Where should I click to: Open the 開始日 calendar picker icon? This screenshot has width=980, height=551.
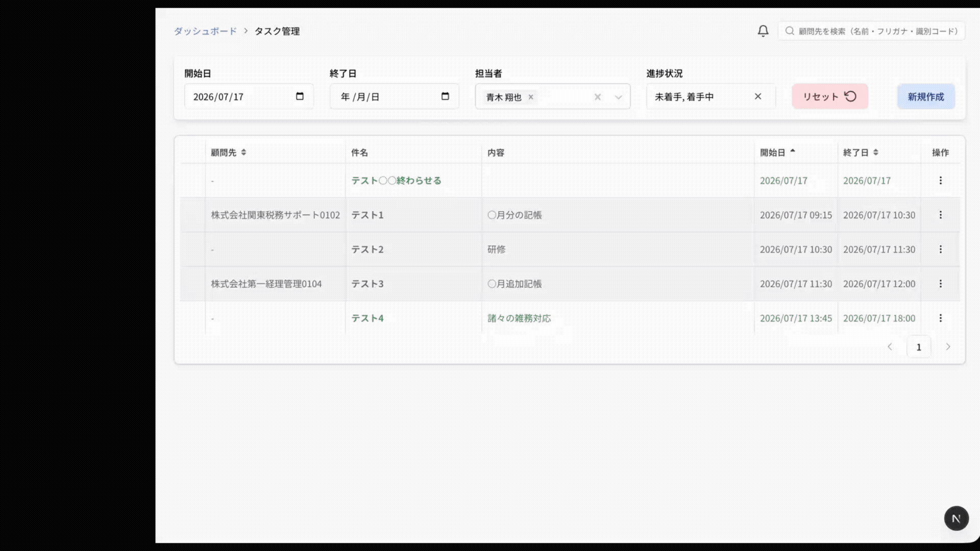300,96
